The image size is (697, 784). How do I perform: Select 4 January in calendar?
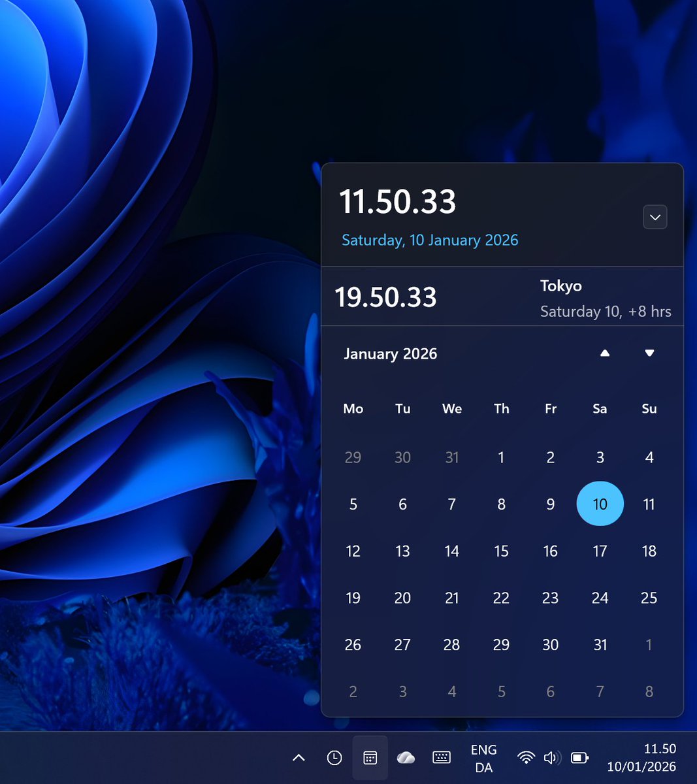649,457
